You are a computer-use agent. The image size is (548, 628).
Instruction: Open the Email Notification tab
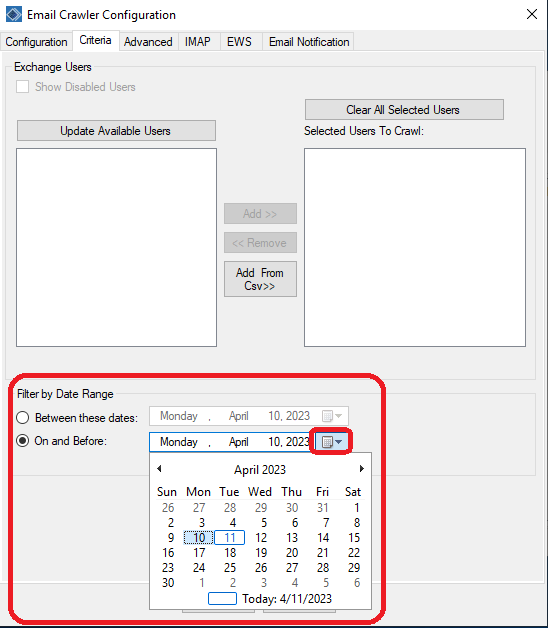[x=309, y=42]
